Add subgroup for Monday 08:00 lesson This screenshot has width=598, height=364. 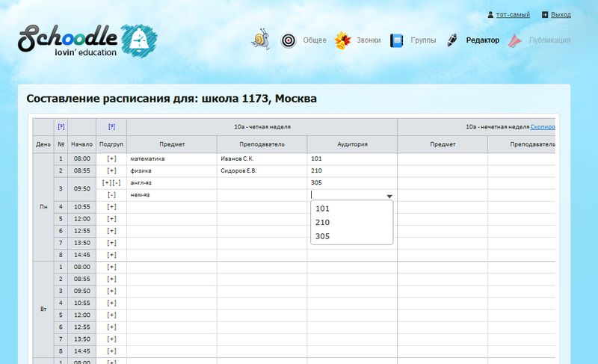click(111, 158)
